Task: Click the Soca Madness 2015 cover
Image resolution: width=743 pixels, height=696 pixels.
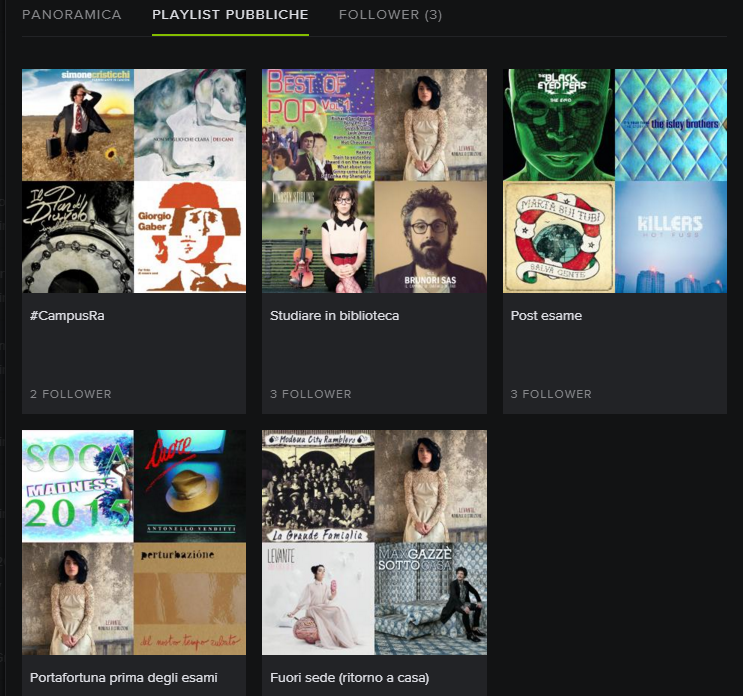Action: coord(78,486)
